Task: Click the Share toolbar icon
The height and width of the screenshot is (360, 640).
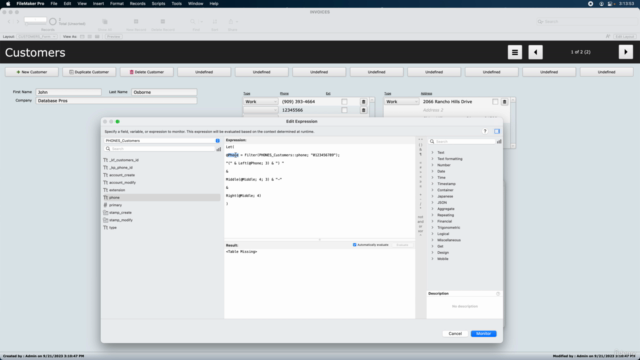Action: 231,22
